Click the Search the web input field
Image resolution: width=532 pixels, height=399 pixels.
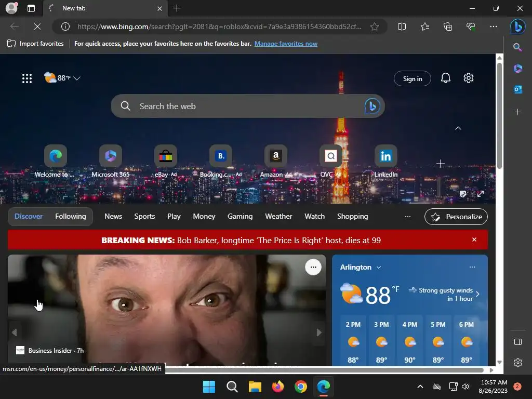tap(248, 106)
